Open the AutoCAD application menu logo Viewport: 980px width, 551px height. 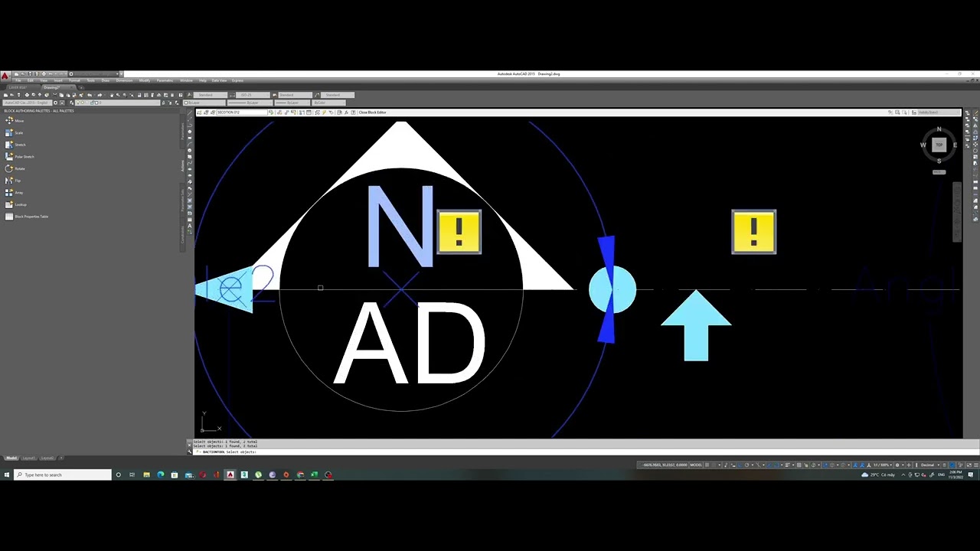click(5, 77)
